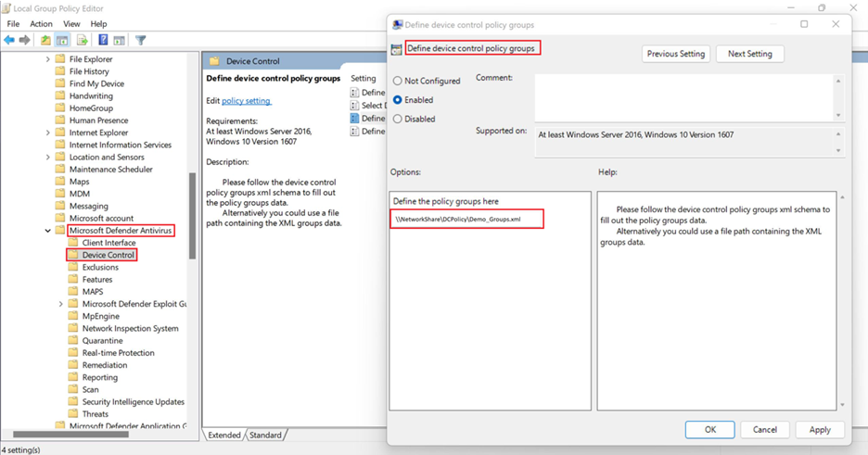This screenshot has height=455, width=868.
Task: Click the setting icon beside dialog heading
Action: point(396,49)
